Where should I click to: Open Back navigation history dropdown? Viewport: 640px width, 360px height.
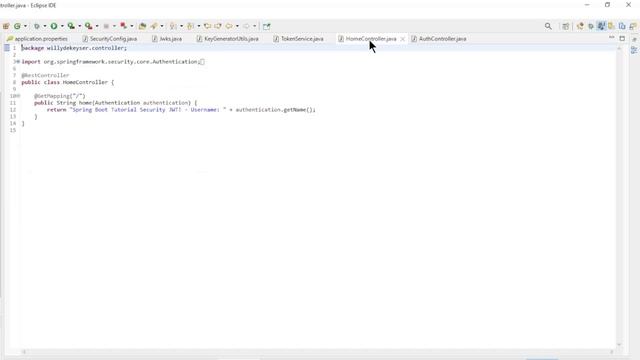(237, 26)
